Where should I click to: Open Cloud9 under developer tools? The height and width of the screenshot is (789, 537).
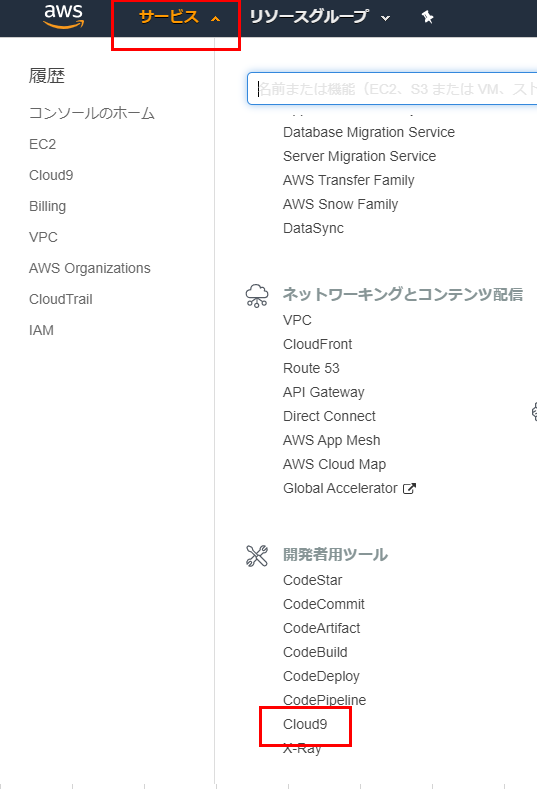305,724
